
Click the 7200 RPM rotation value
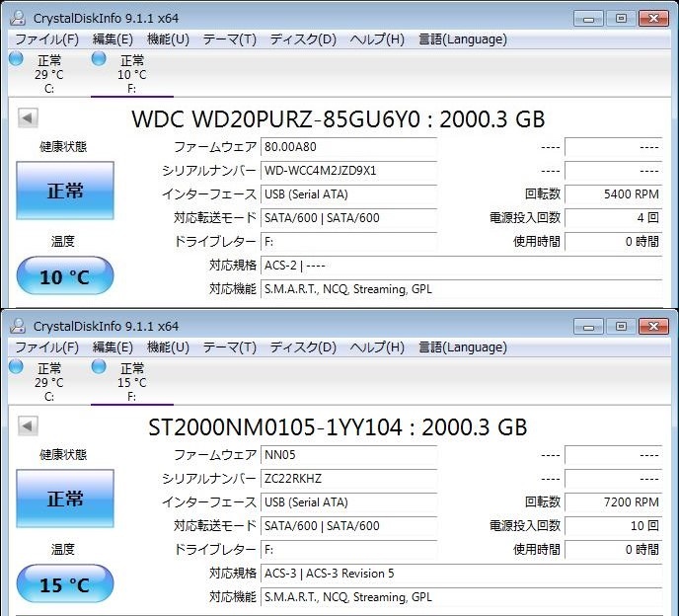coord(614,502)
